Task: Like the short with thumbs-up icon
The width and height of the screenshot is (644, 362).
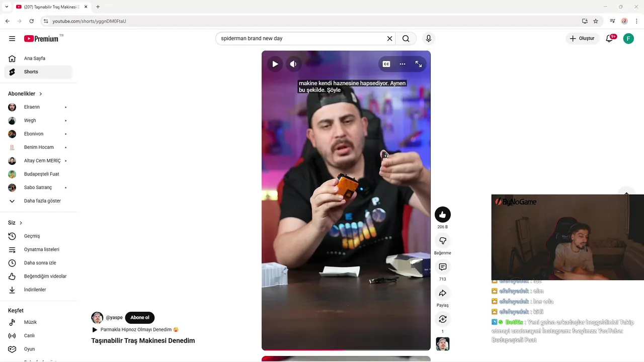Action: pyautogui.click(x=443, y=215)
